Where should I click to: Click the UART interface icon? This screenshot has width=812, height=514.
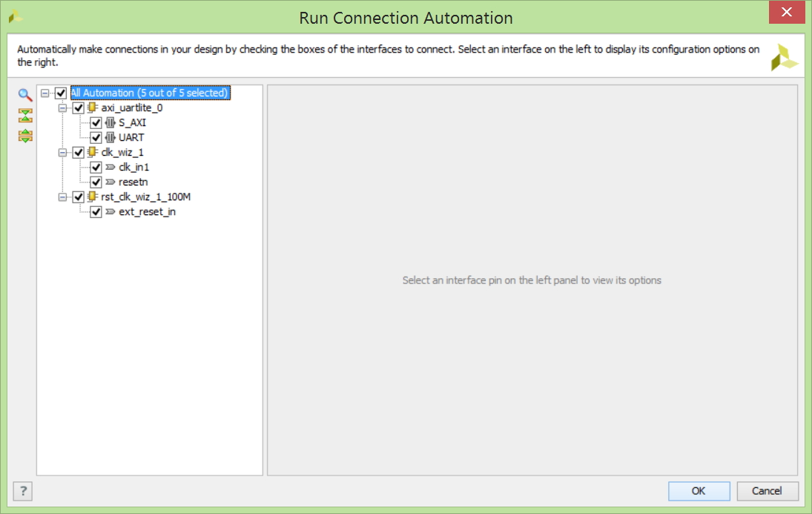click(110, 138)
